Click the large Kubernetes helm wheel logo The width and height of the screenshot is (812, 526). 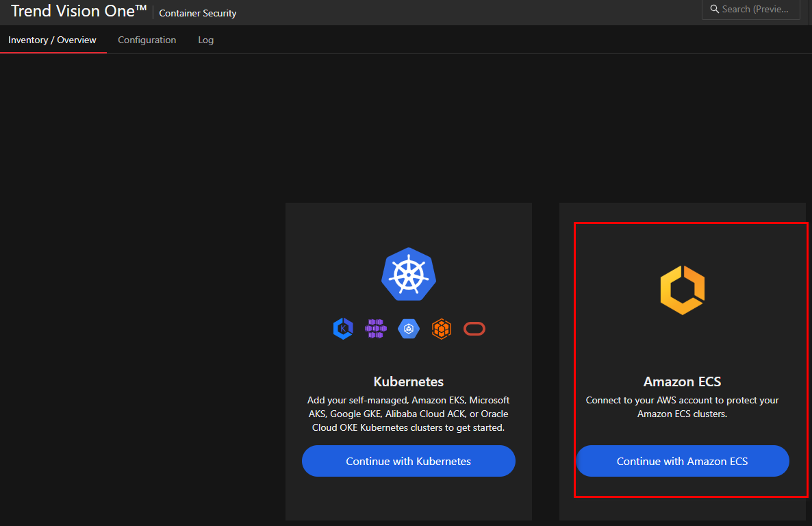409,274
